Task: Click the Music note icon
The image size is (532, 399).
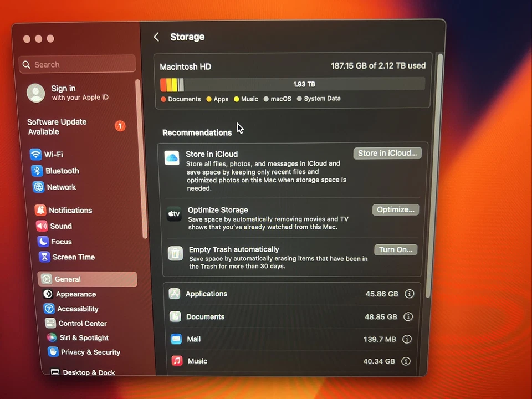Action: click(177, 361)
